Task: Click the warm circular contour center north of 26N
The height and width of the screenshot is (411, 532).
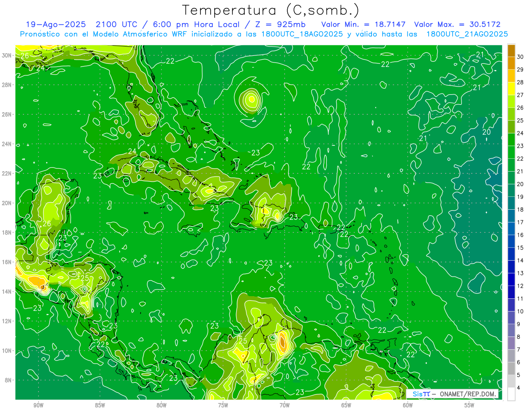Action: point(252,99)
